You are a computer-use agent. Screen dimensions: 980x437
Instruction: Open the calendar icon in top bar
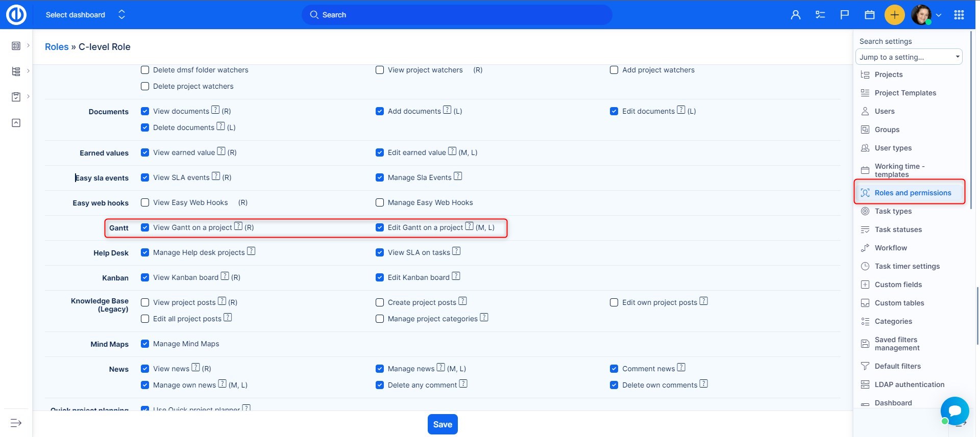click(870, 15)
